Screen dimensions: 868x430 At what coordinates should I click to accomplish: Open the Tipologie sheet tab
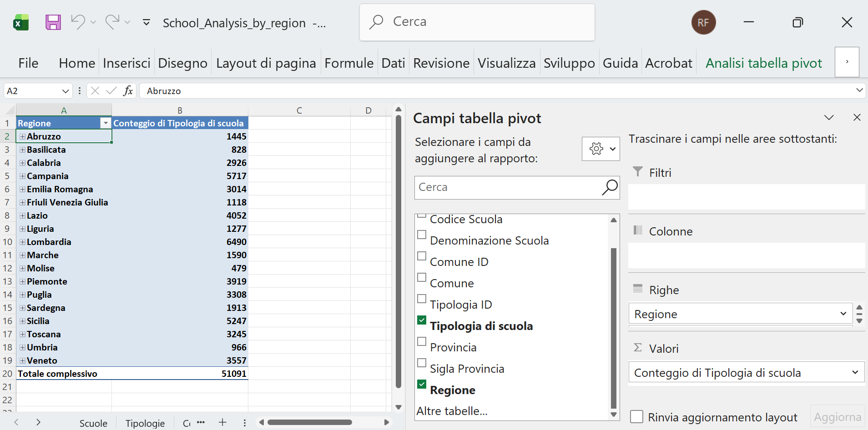(145, 423)
